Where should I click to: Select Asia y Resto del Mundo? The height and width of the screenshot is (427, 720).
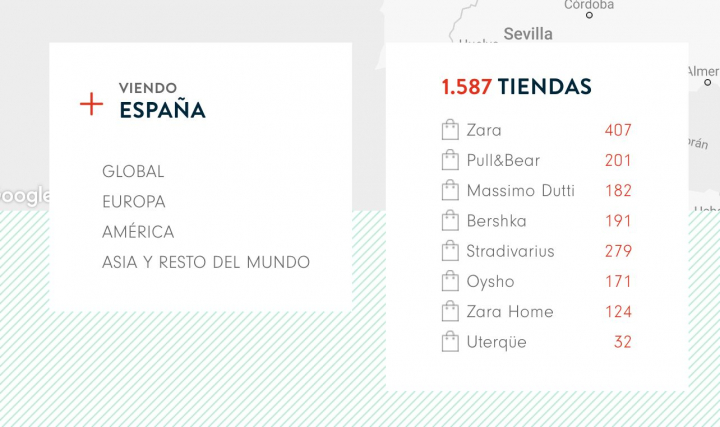coord(206,262)
